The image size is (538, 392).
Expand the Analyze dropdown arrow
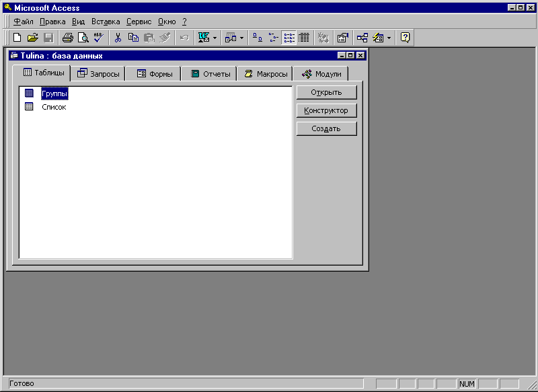click(x=241, y=38)
